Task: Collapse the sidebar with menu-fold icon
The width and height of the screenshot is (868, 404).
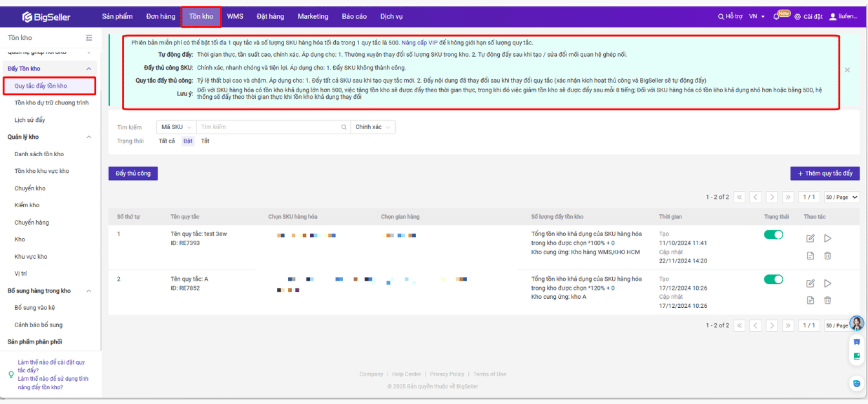Action: click(89, 38)
